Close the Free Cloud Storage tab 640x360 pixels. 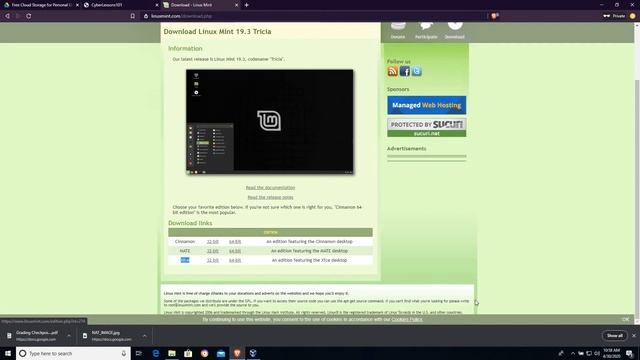77,5
